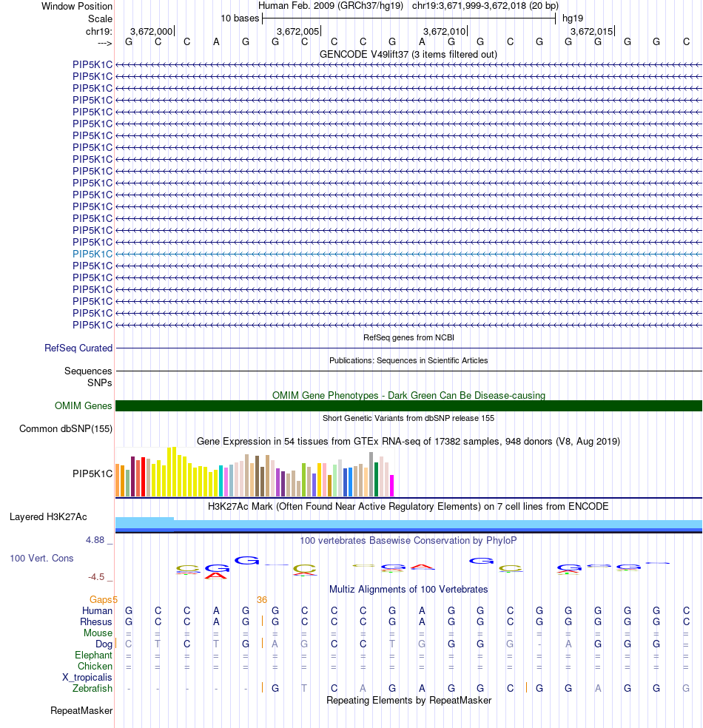Click the orange 36 gap count
The height and width of the screenshot is (728, 703).
pyautogui.click(x=262, y=599)
